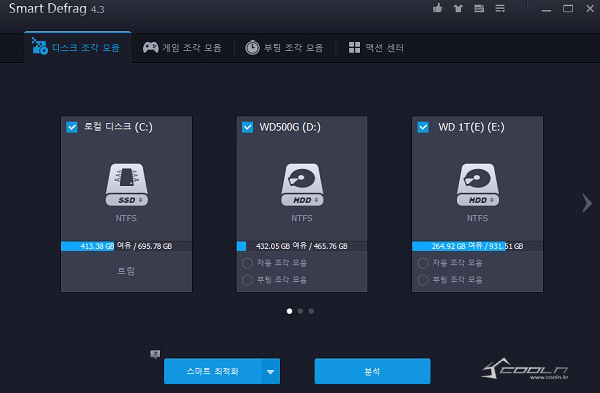
Task: Click the clock icon for boot defrag
Action: click(252, 47)
